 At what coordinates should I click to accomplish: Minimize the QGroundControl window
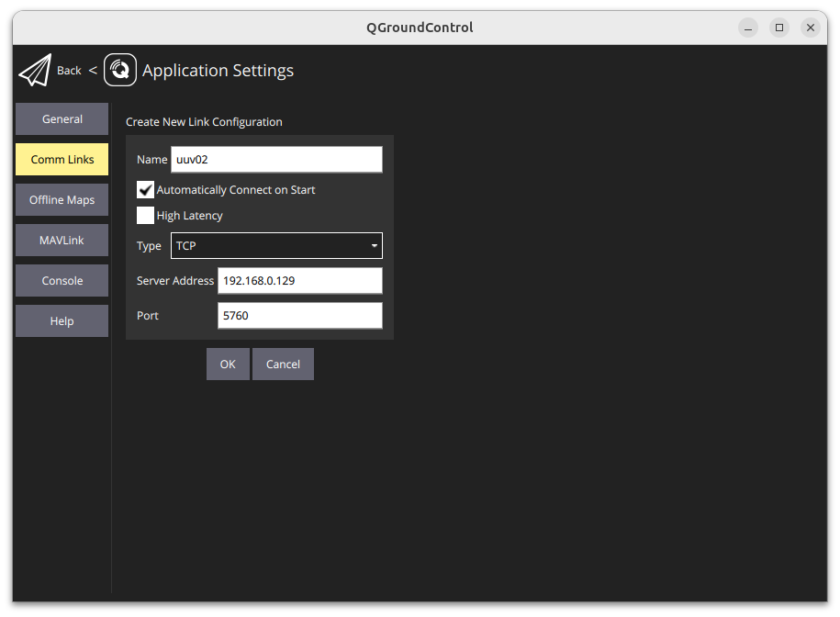(x=748, y=28)
